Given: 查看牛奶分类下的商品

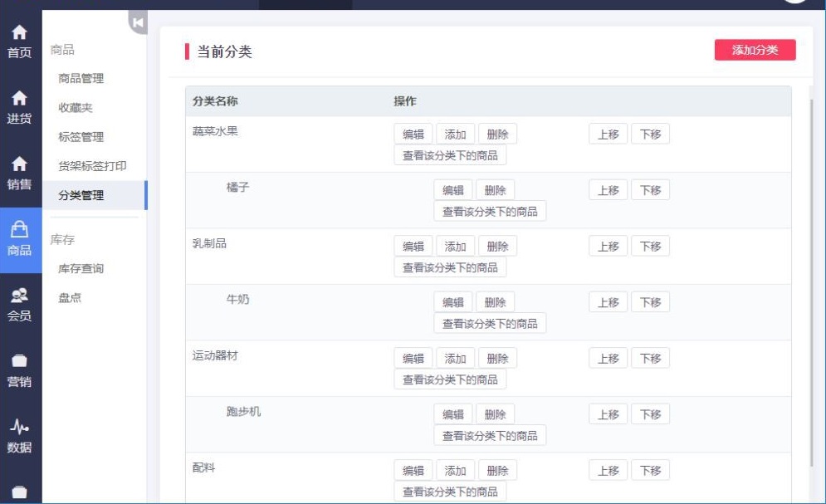Looking at the screenshot, I should point(491,323).
